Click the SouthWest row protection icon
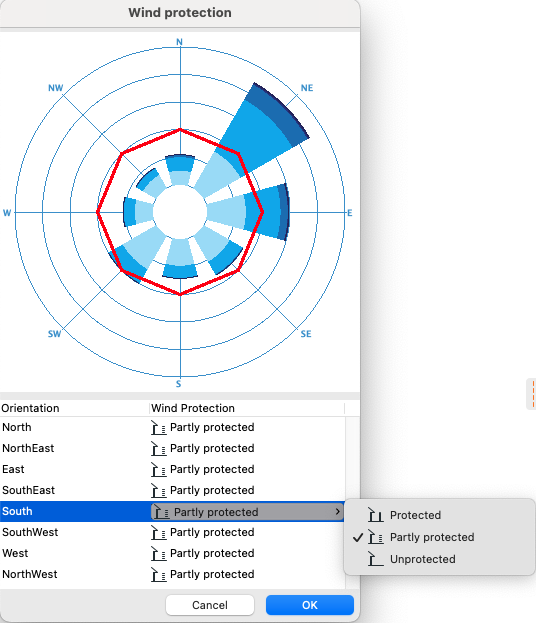 click(159, 532)
